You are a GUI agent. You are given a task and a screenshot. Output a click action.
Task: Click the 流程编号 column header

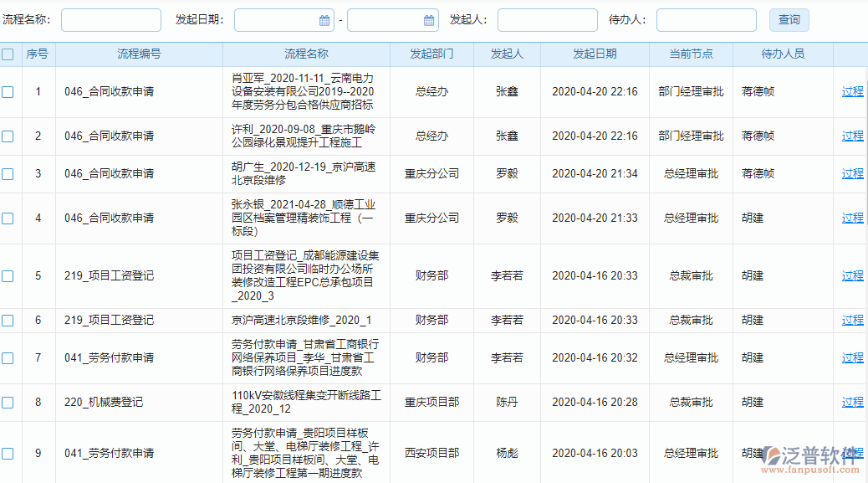[x=139, y=53]
